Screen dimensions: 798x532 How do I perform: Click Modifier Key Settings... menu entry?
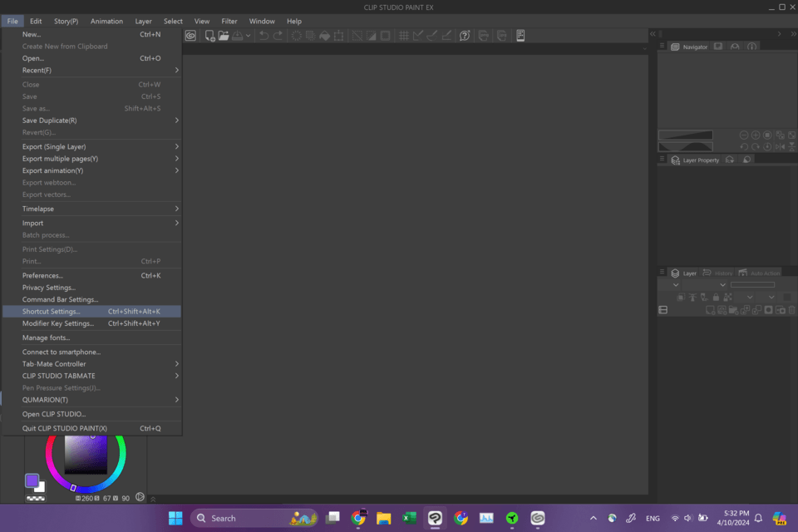point(91,323)
